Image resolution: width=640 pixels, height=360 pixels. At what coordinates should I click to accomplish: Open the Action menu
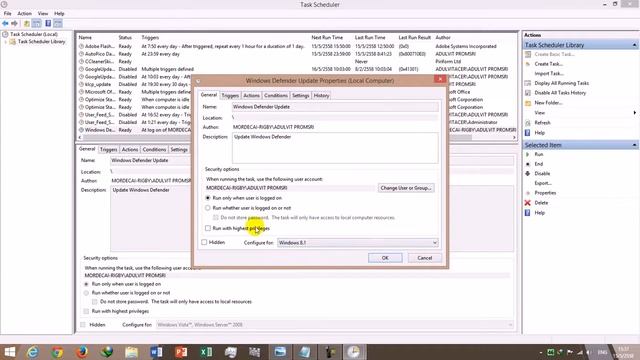pyautogui.click(x=24, y=13)
